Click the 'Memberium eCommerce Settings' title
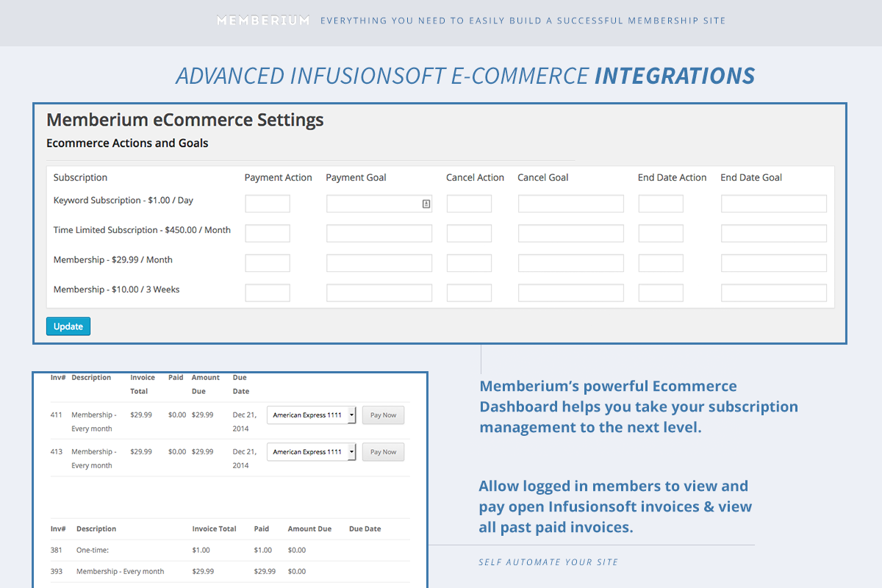This screenshot has width=882, height=588. point(185,120)
